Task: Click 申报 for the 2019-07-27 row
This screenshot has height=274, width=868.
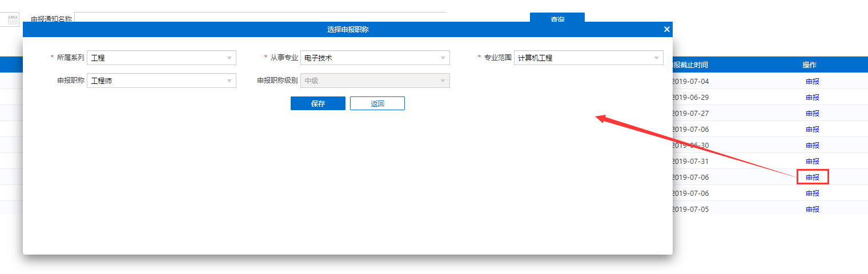Action: 812,113
